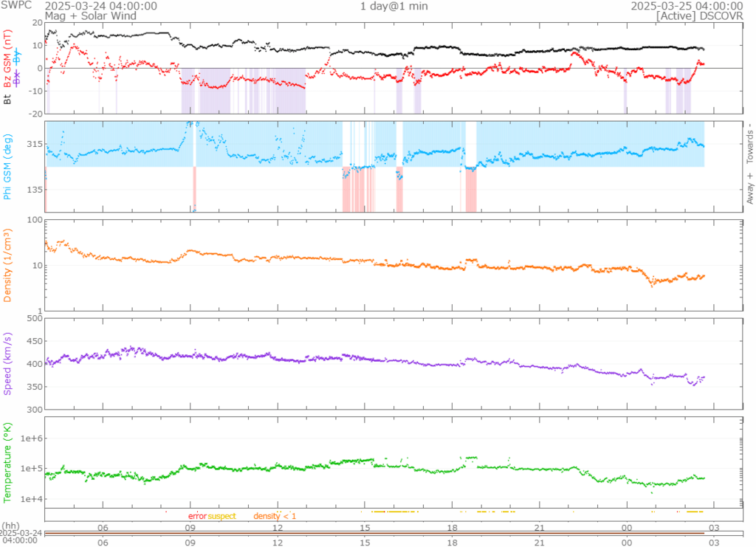756x547 pixels.
Task: Click the orange Density axis label
Action: click(x=8, y=264)
